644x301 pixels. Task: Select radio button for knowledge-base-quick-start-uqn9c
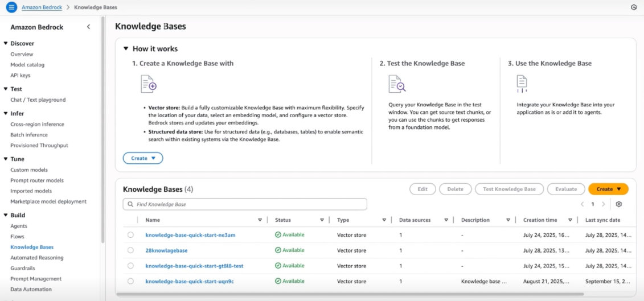point(130,281)
